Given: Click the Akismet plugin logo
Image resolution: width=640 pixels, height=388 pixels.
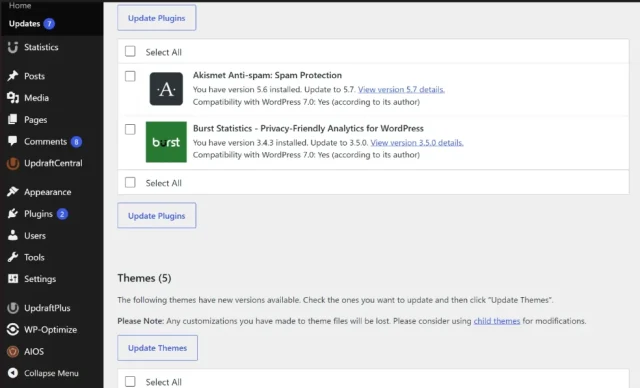Looking at the screenshot, I should click(x=166, y=89).
